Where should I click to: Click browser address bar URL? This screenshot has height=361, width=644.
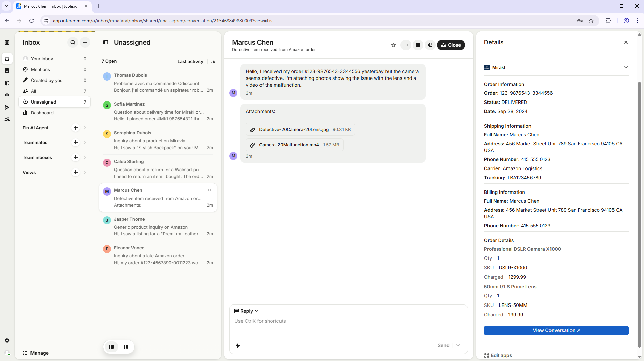[x=163, y=21]
